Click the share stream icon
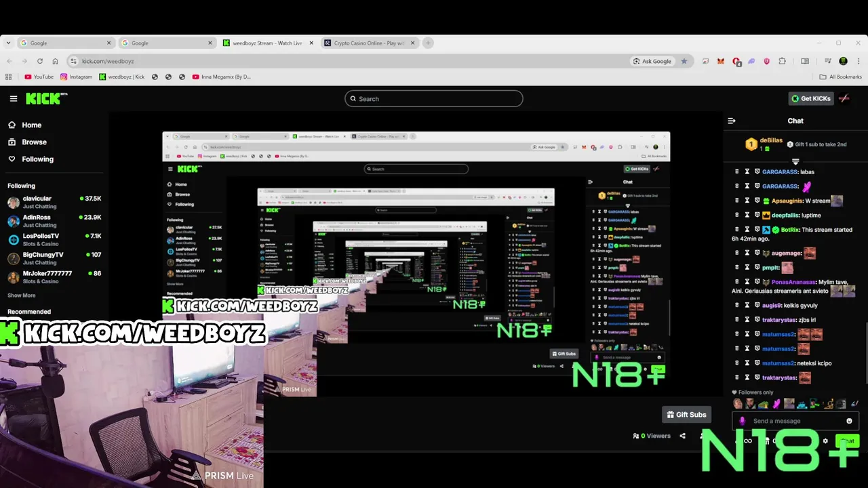The height and width of the screenshot is (488, 868). pos(682,436)
